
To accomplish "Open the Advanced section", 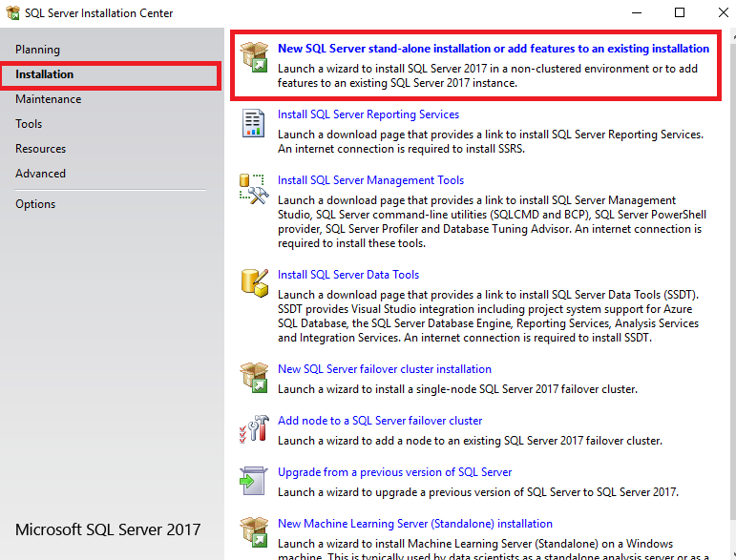I will tap(40, 174).
